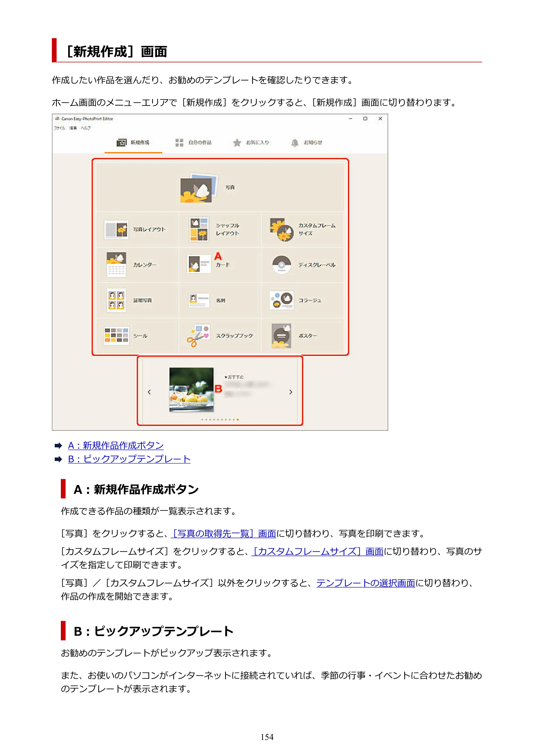Viewport: 534px width, 756px height.
Task: Open the テンプレートの選択画面 link
Action: point(366,583)
